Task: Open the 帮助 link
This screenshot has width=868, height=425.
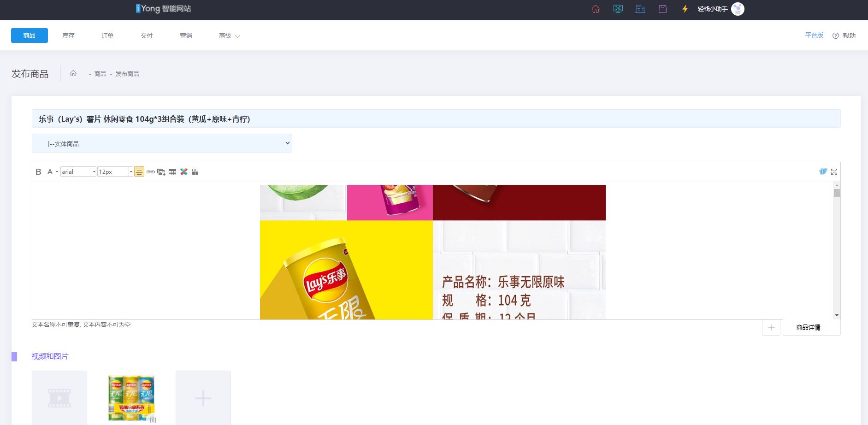Action: coord(849,35)
